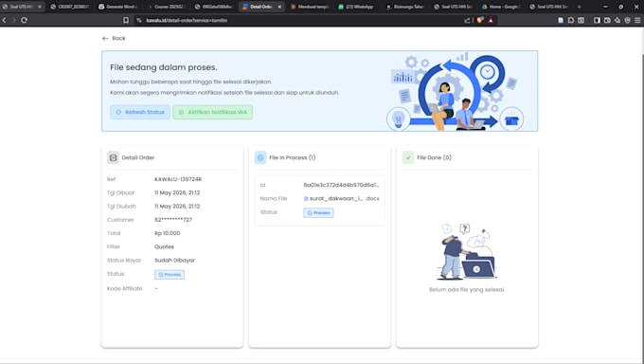Select the file Id value 6a01e3c372d4d4b970d6a1
The width and height of the screenshot is (644, 364).
pyautogui.click(x=341, y=185)
